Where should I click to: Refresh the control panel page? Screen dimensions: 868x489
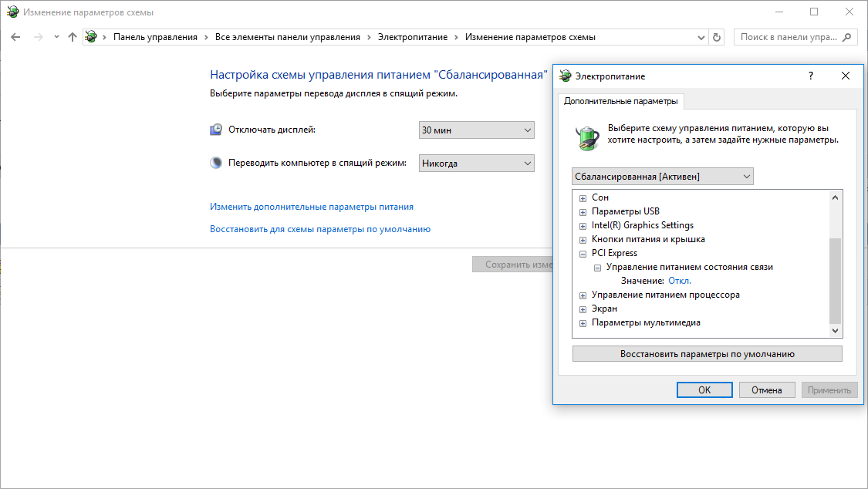point(717,37)
